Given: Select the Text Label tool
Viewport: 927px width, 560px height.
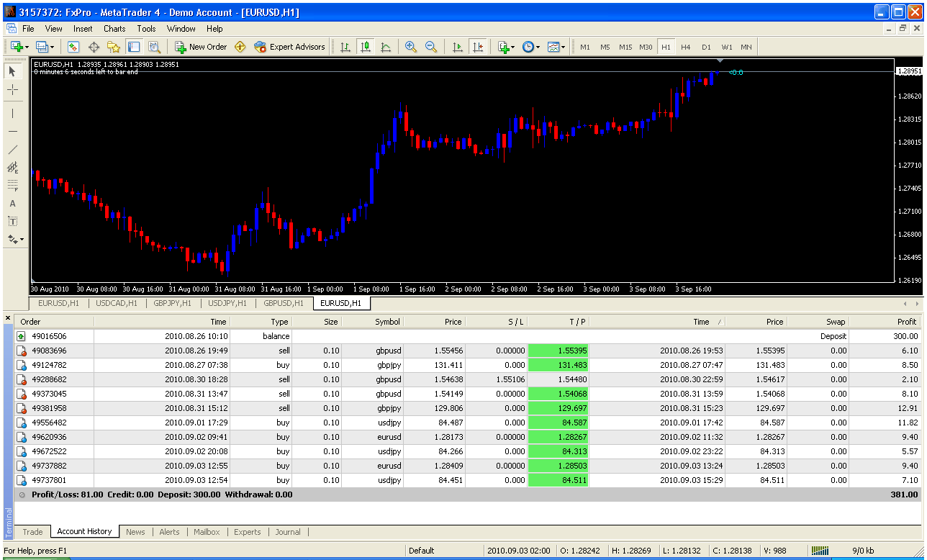Looking at the screenshot, I should click(x=13, y=221).
